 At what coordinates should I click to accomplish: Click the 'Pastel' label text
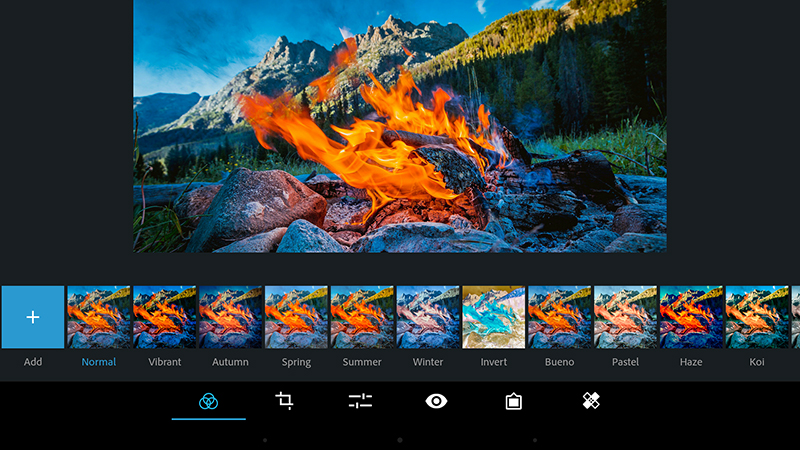coord(626,362)
